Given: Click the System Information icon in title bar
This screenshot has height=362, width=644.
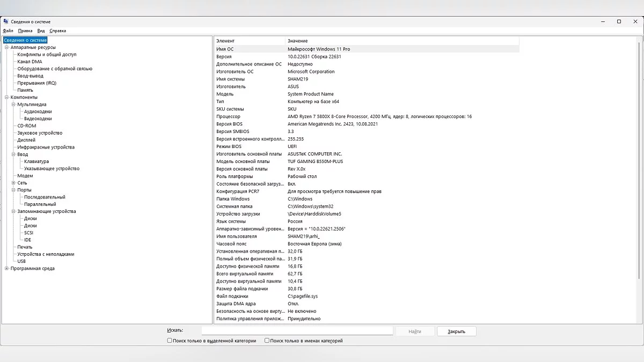Looking at the screenshot, I should tap(5, 21).
